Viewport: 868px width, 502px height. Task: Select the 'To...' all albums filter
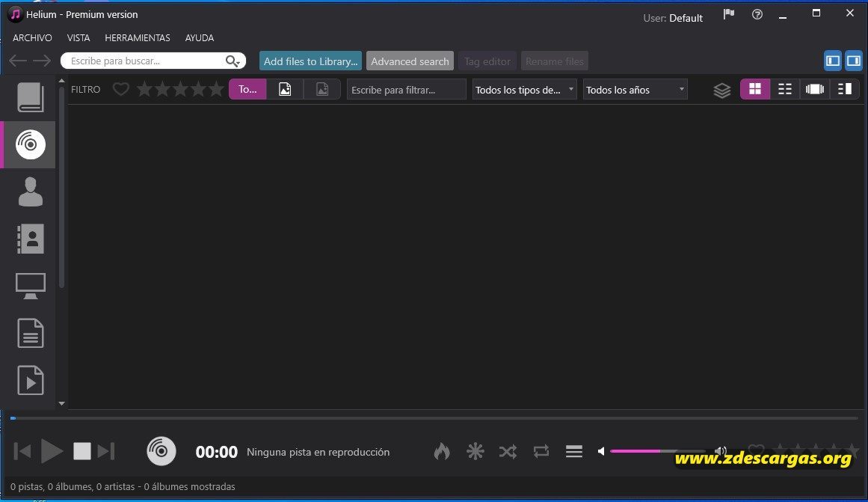[x=247, y=89]
